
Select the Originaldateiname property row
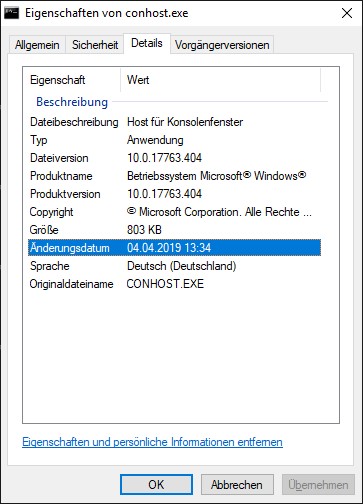pyautogui.click(x=174, y=284)
